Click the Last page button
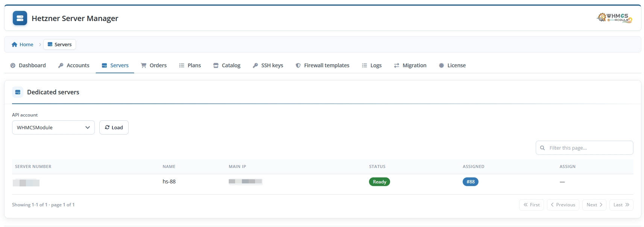This screenshot has width=644, height=227. click(621, 205)
